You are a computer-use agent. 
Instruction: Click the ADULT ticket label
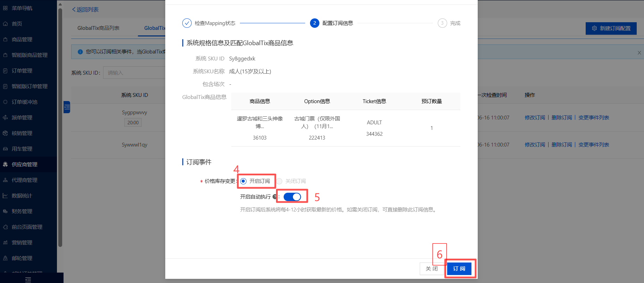click(374, 122)
